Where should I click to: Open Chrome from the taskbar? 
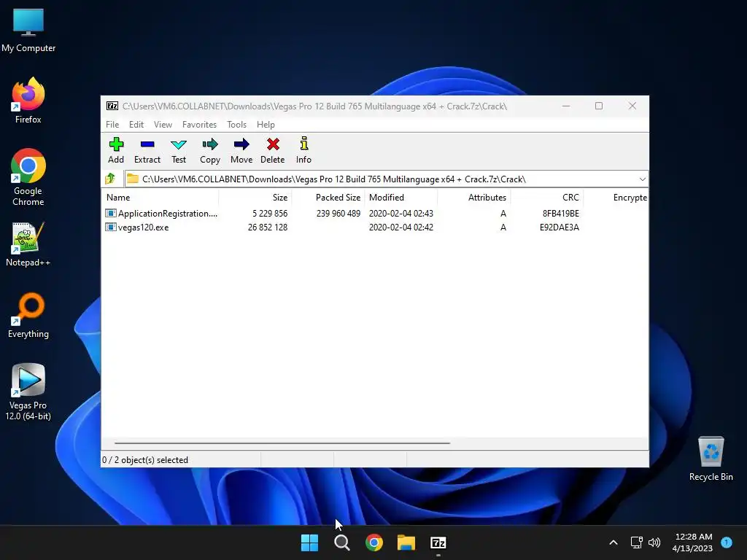point(374,542)
